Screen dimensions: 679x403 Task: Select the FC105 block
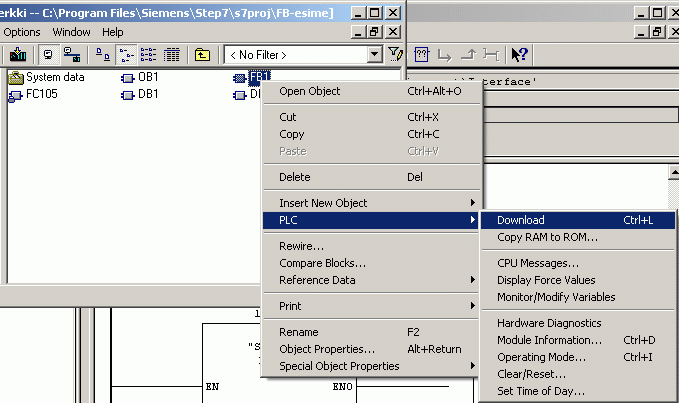(33, 94)
